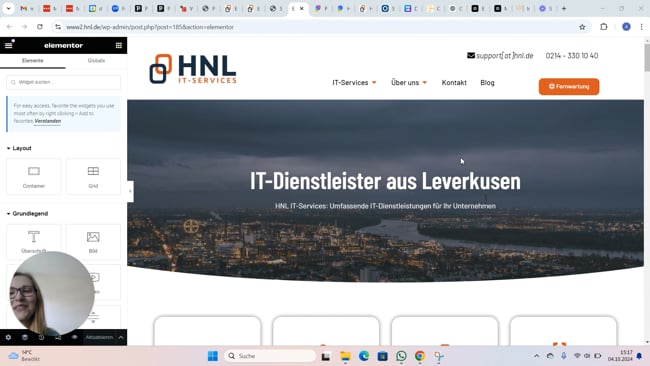Image resolution: width=650 pixels, height=366 pixels.
Task: Bookmark this page with star icon
Action: [582, 27]
